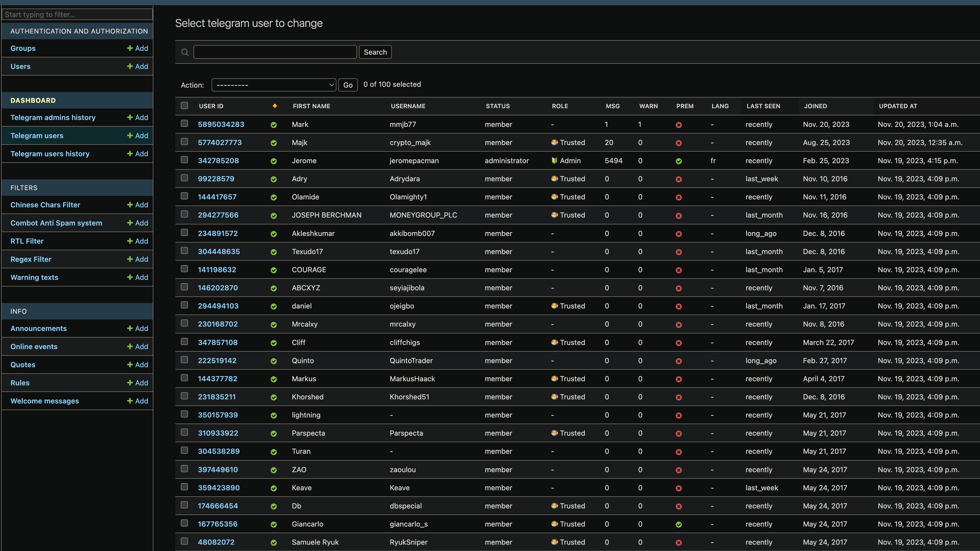Click the Trusted badge icon for Adry
Screen dimensions: 980x551
[x=555, y=179]
